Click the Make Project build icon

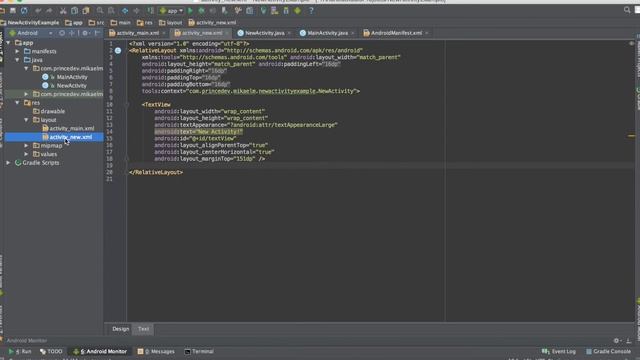click(151, 11)
